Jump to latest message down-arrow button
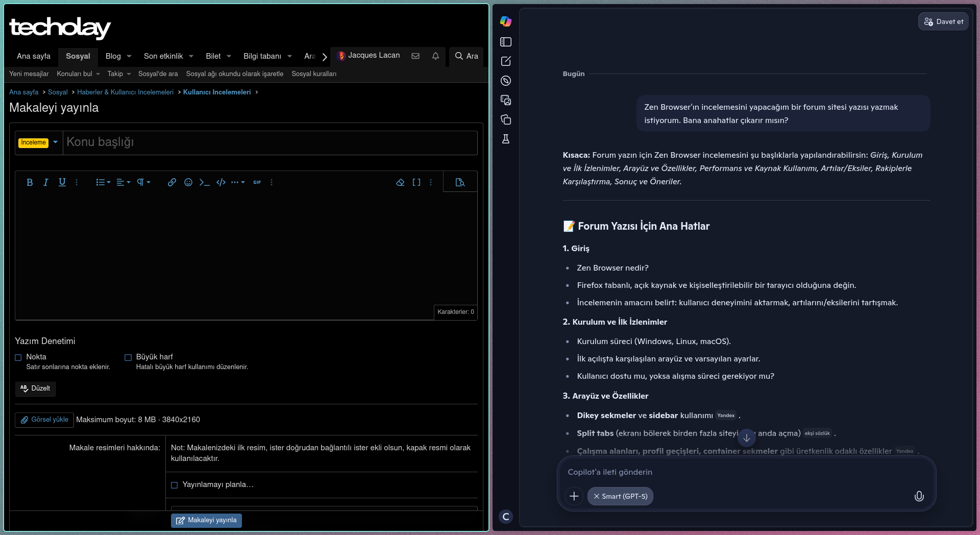Screen dimensions: 980x535 [747, 438]
